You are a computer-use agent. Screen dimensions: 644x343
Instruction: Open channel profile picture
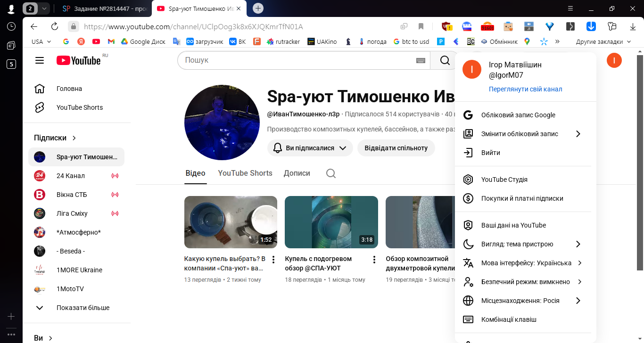(222, 122)
